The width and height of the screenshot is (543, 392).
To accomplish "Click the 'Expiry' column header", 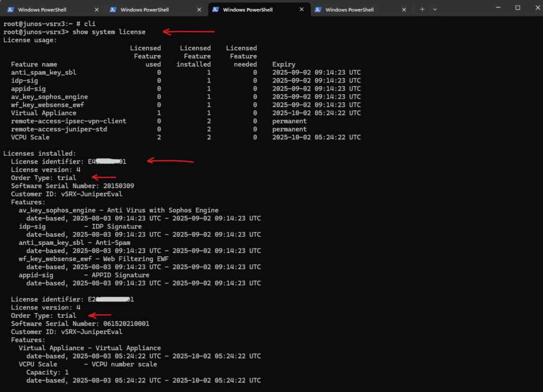I will [284, 64].
